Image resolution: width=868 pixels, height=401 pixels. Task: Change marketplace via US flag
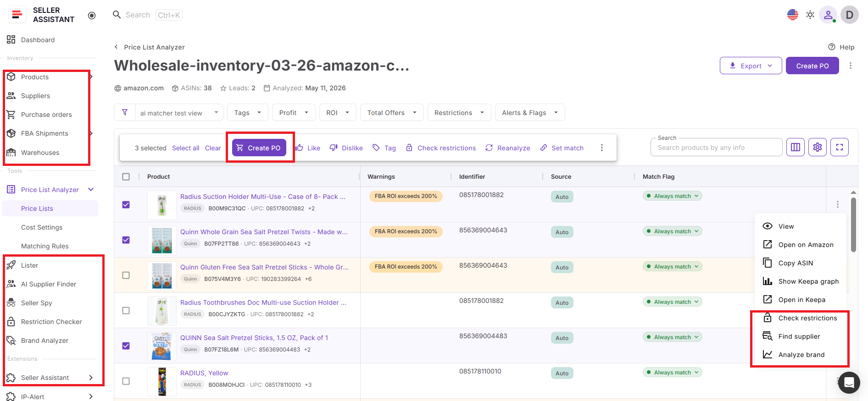[793, 15]
